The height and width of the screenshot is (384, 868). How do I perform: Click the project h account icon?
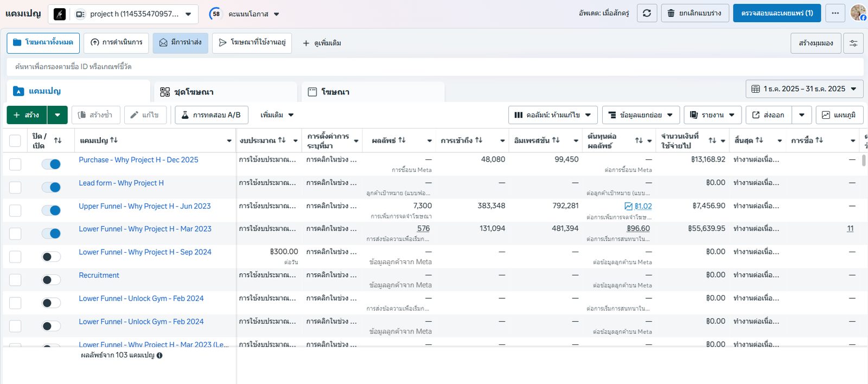pos(60,14)
